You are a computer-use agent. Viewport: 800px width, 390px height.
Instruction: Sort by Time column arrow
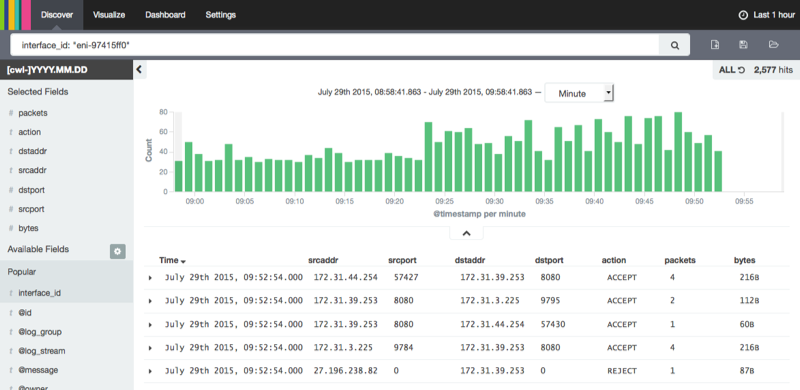point(183,261)
